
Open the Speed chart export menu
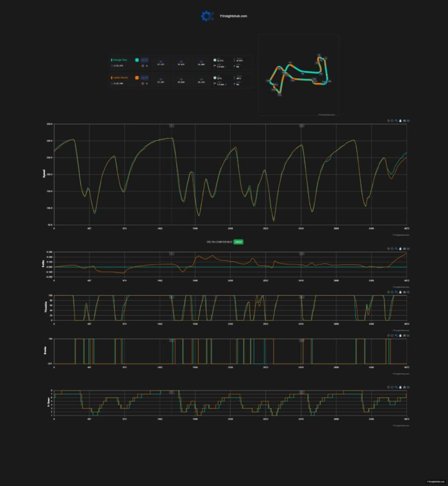click(x=408, y=120)
